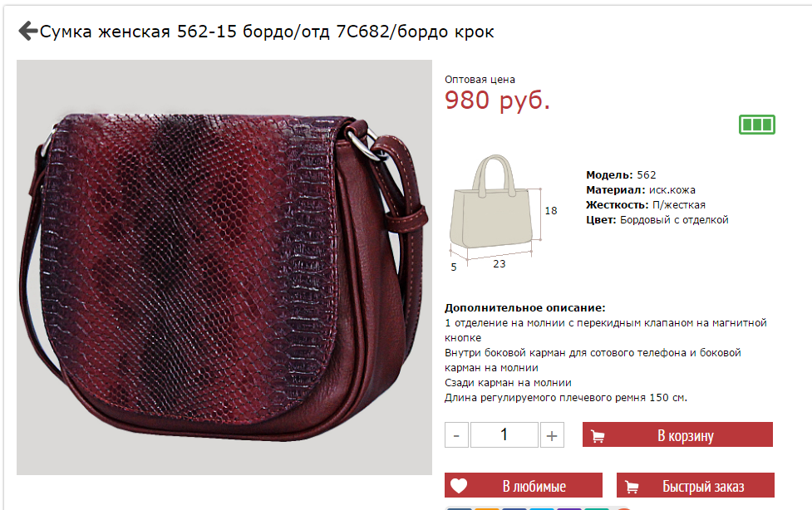Place order via Быстрый заказ text
Viewport: 812px width, 510px height.
pyautogui.click(x=703, y=487)
